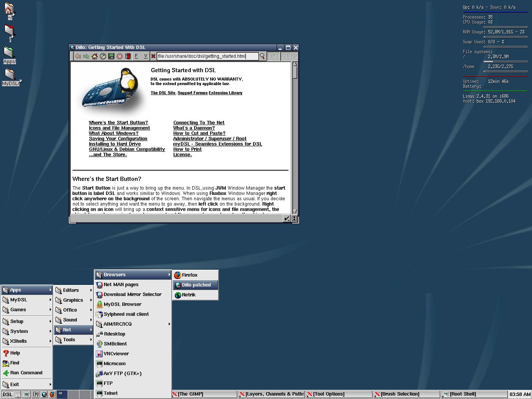Expand the Editors submenu
Screen dimensions: 532x399
73,290
